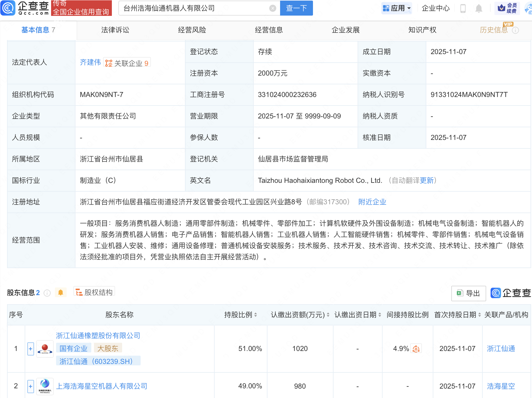Click into the company search field

click(x=194, y=8)
